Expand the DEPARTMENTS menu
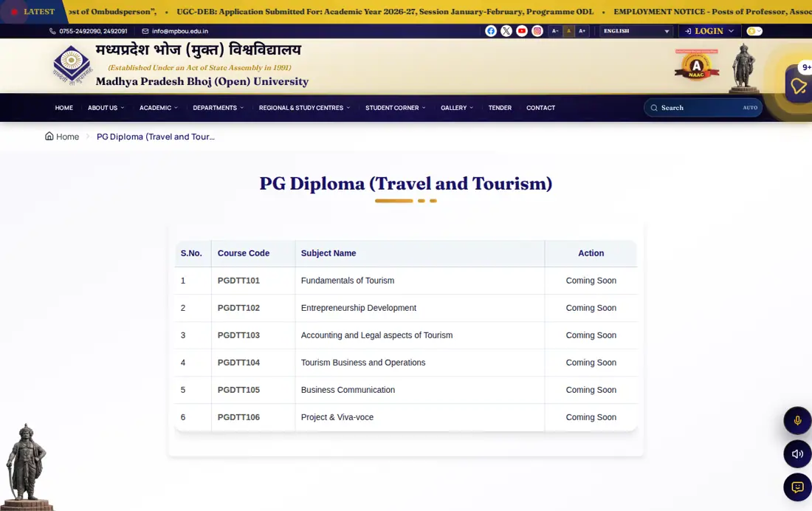 pyautogui.click(x=218, y=108)
